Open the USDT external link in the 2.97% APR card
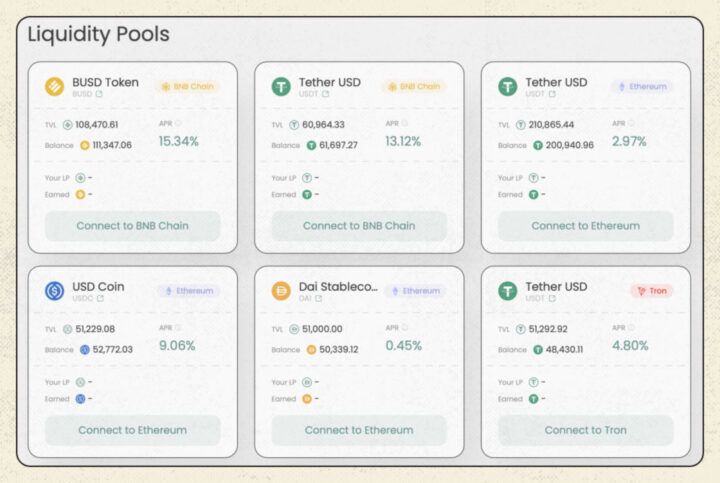The height and width of the screenshot is (483, 720). [552, 94]
